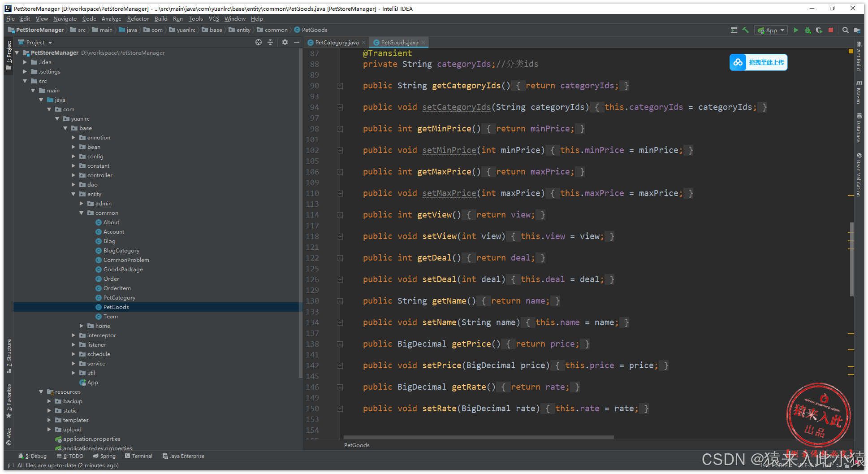Open the Spring tool window
This screenshot has height=474, width=868.
(x=104, y=456)
